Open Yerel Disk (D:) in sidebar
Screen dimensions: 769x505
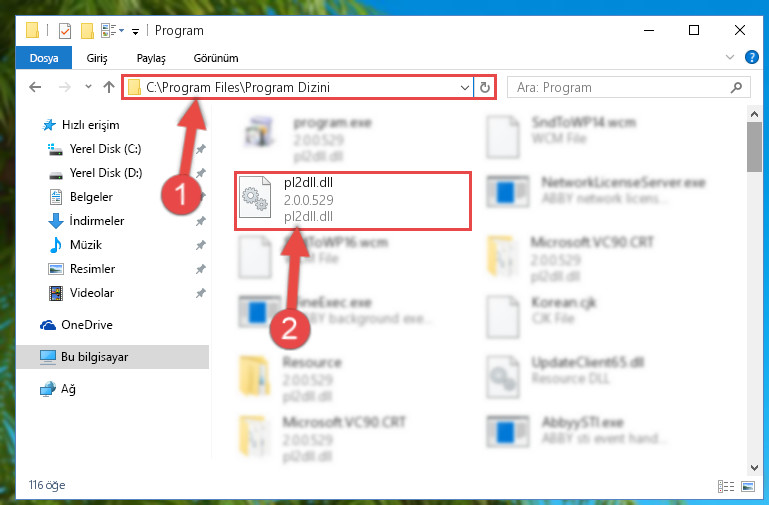[95, 173]
